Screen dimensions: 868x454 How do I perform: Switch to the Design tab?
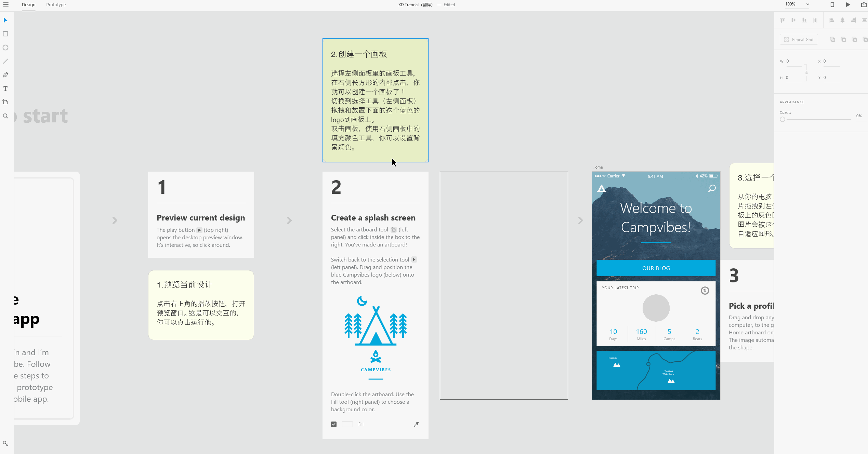click(28, 5)
